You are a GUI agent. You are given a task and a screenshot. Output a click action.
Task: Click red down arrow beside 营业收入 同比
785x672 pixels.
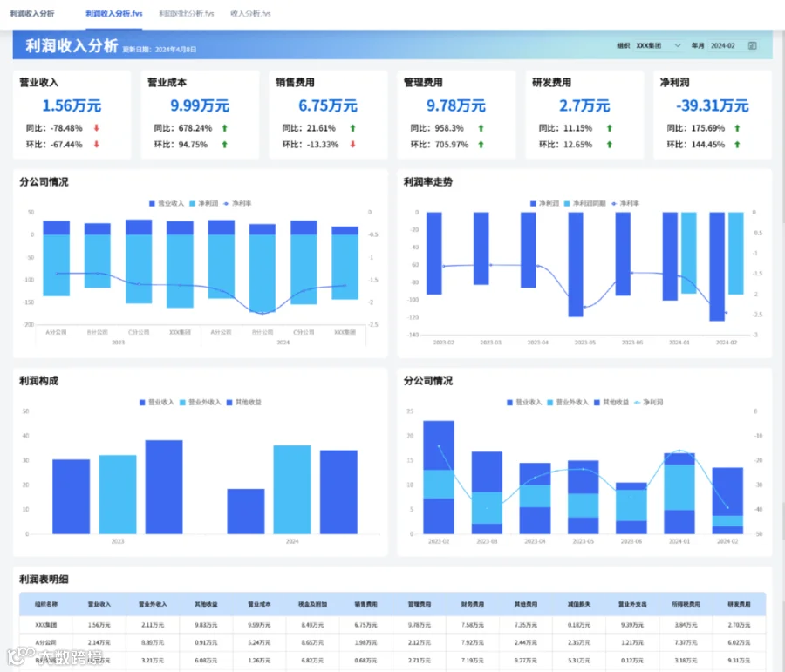[97, 128]
